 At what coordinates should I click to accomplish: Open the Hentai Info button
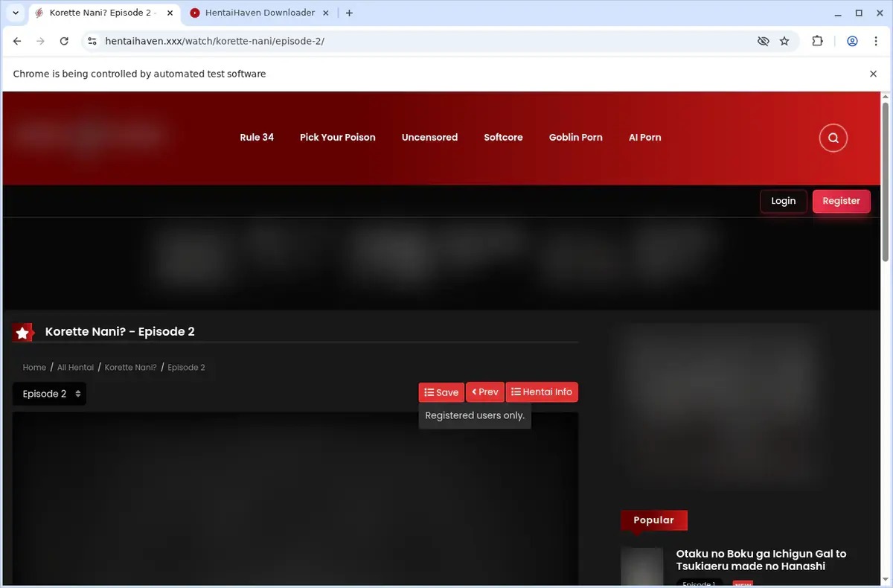tap(542, 392)
